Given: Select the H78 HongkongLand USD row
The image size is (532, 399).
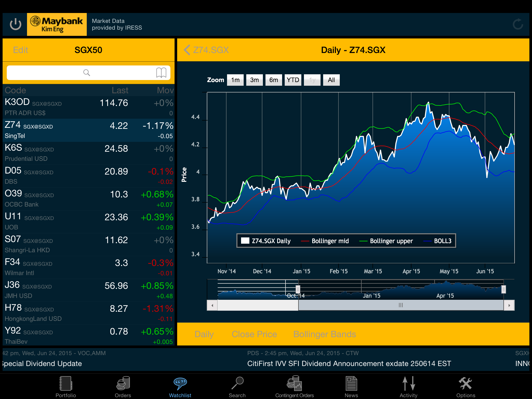Looking at the screenshot, I should (x=89, y=313).
